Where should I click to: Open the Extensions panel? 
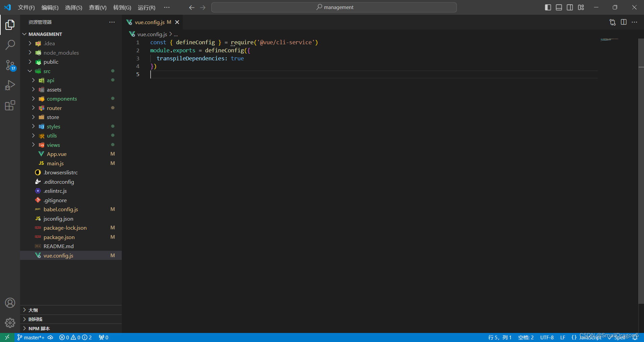10,106
